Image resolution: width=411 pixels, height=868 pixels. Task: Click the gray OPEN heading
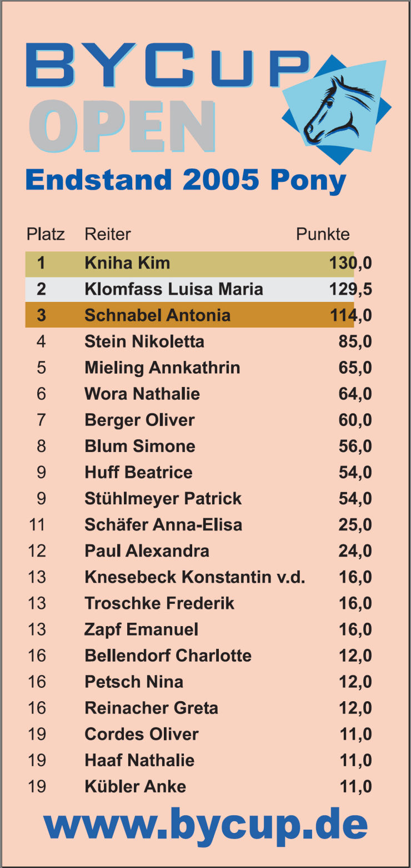[122, 127]
